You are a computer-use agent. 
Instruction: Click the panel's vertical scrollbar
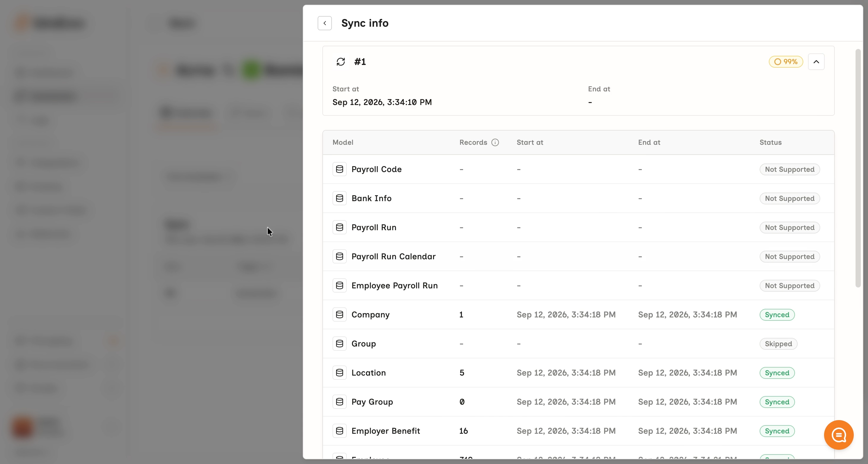coord(858,168)
